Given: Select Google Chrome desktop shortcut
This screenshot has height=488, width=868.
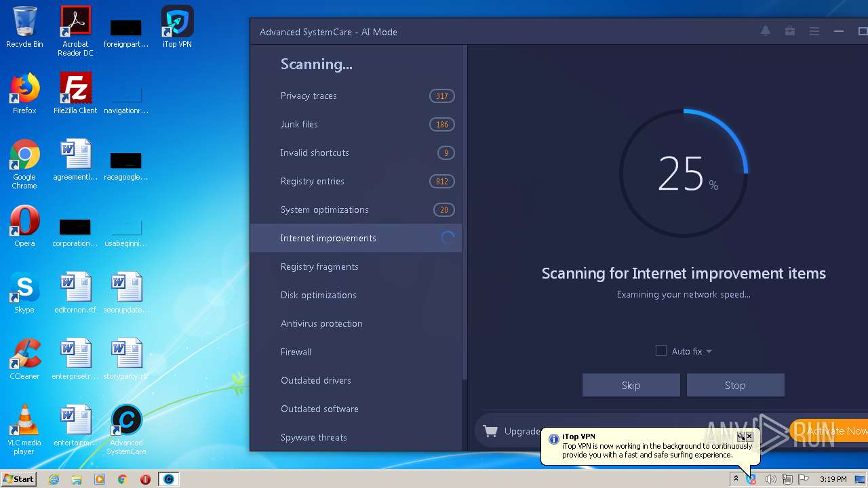Looking at the screenshot, I should click(24, 164).
